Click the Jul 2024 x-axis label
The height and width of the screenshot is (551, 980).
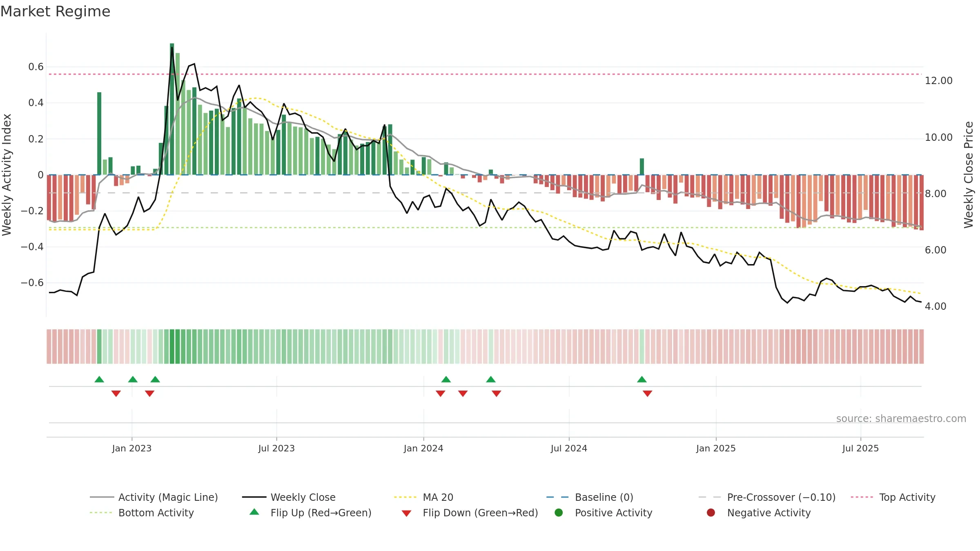point(569,448)
